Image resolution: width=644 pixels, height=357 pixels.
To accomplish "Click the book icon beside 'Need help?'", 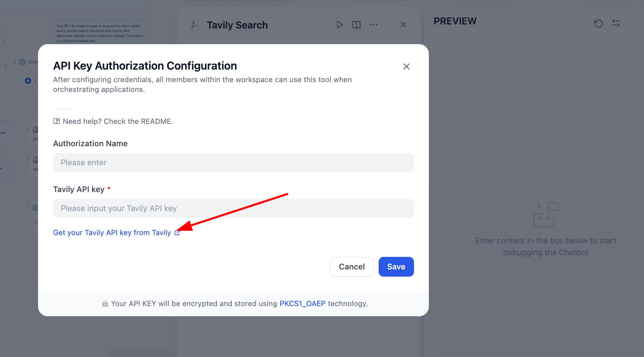I will pos(57,121).
